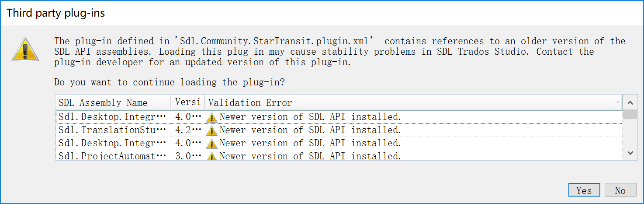Select the Sdl.ProjectAutomat assembly row
The width and height of the screenshot is (644, 204).
click(339, 156)
